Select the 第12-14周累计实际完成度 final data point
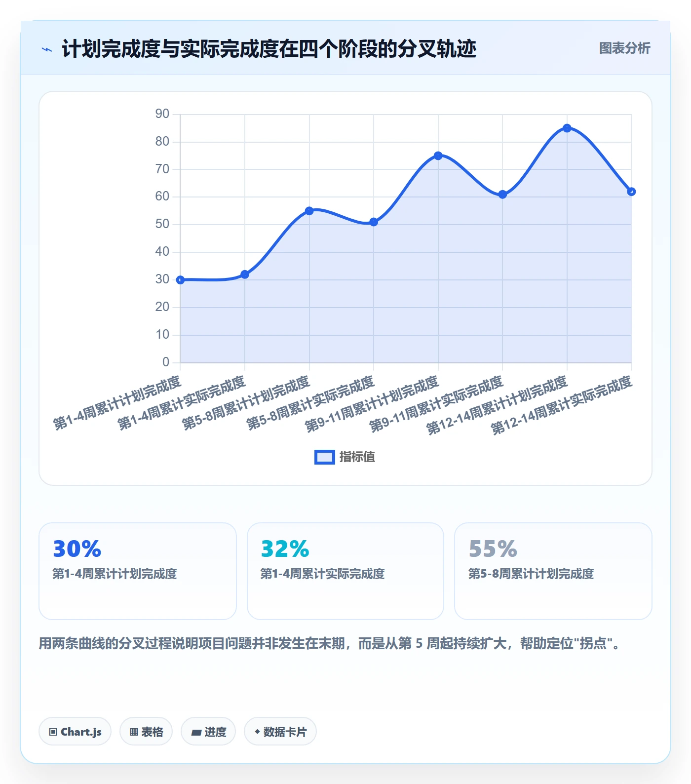Screen dimensions: 691x784 631,192
